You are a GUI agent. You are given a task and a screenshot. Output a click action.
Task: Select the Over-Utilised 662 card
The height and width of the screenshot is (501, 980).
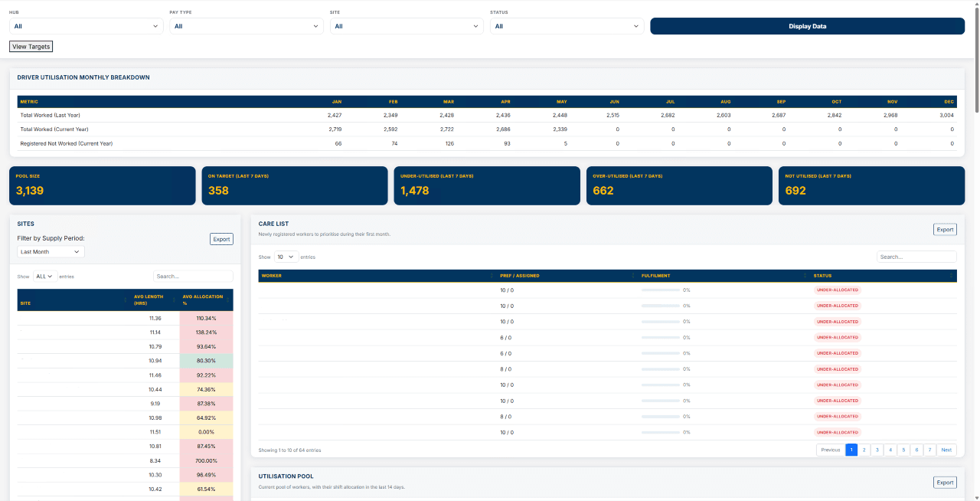679,185
